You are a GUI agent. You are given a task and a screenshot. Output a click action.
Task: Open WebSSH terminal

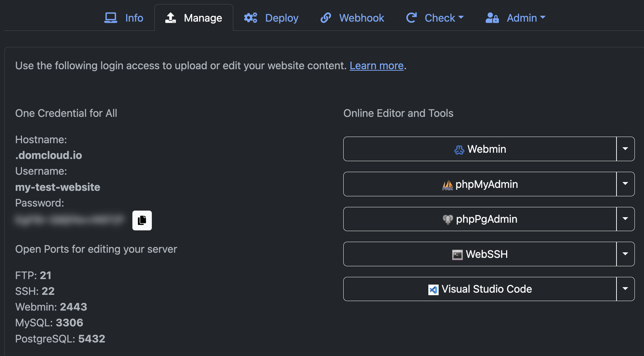[480, 254]
